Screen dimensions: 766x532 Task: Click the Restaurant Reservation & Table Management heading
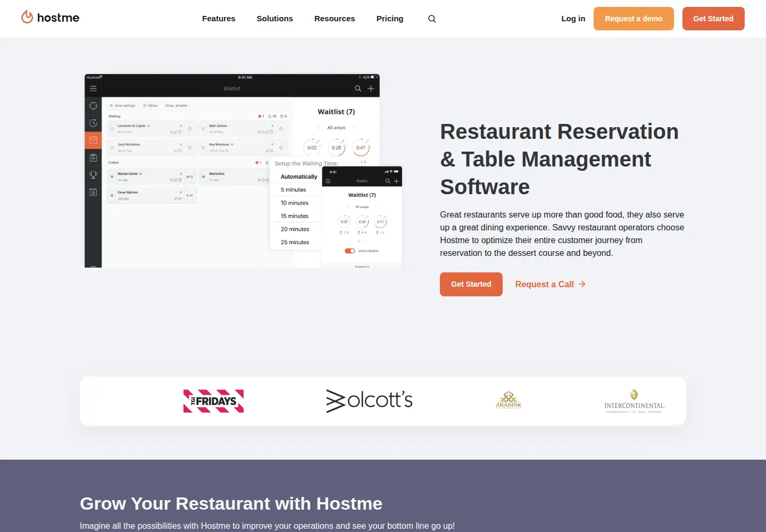pos(559,159)
